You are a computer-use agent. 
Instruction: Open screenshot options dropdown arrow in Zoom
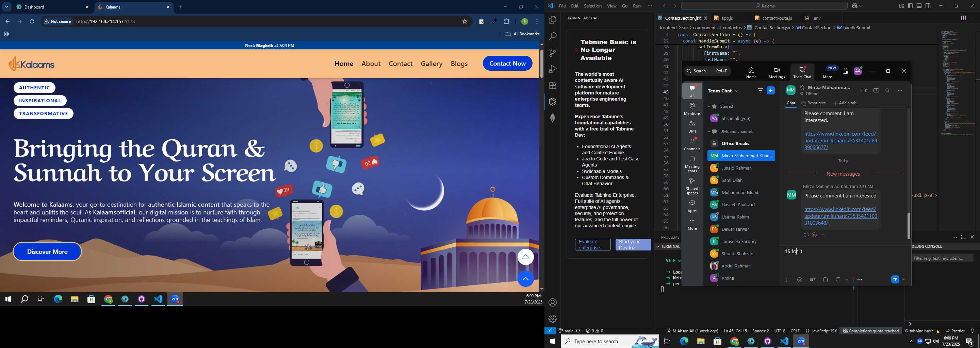[x=847, y=280]
